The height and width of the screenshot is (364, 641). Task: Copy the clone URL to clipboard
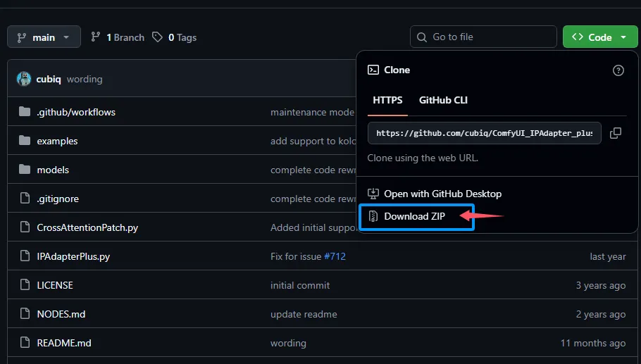pos(615,133)
